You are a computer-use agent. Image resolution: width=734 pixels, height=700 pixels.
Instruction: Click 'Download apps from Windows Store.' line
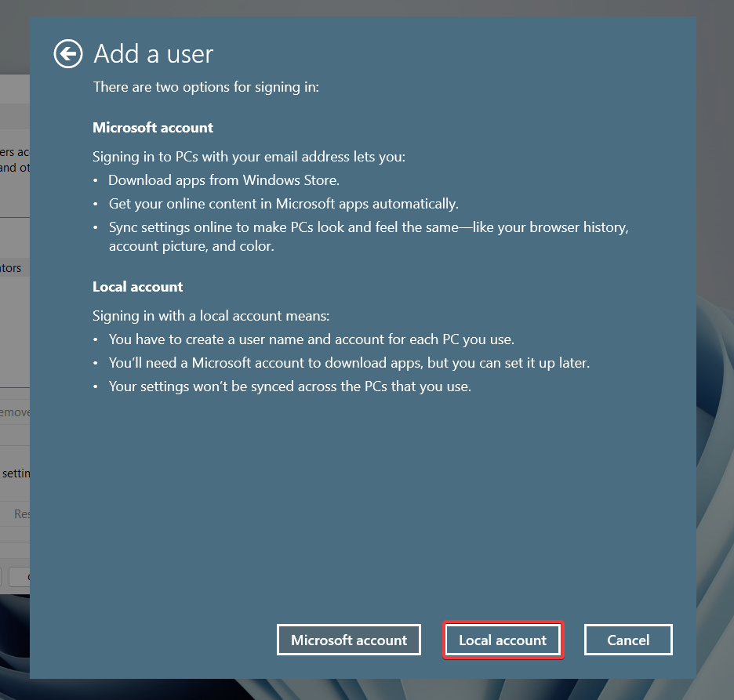click(223, 180)
